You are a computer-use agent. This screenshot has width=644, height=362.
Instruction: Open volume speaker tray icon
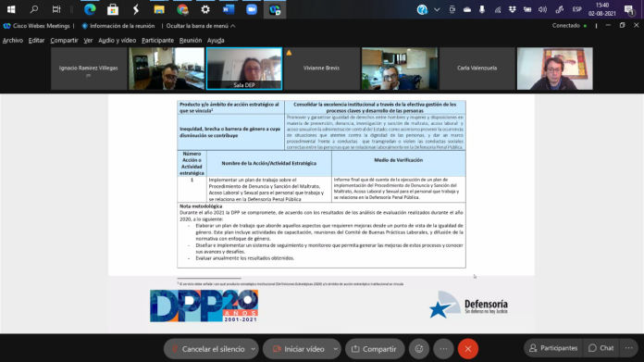(x=542, y=9)
